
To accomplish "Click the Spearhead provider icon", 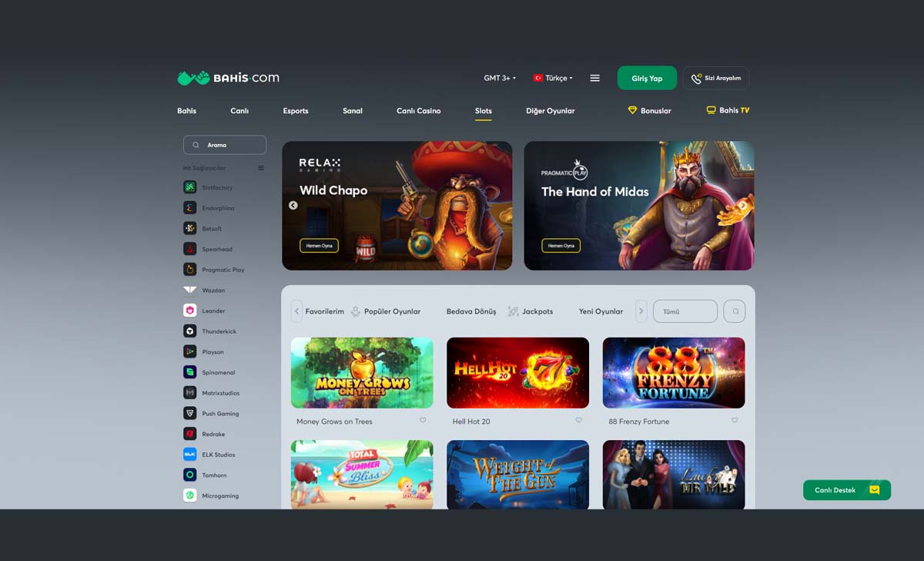I will click(189, 249).
